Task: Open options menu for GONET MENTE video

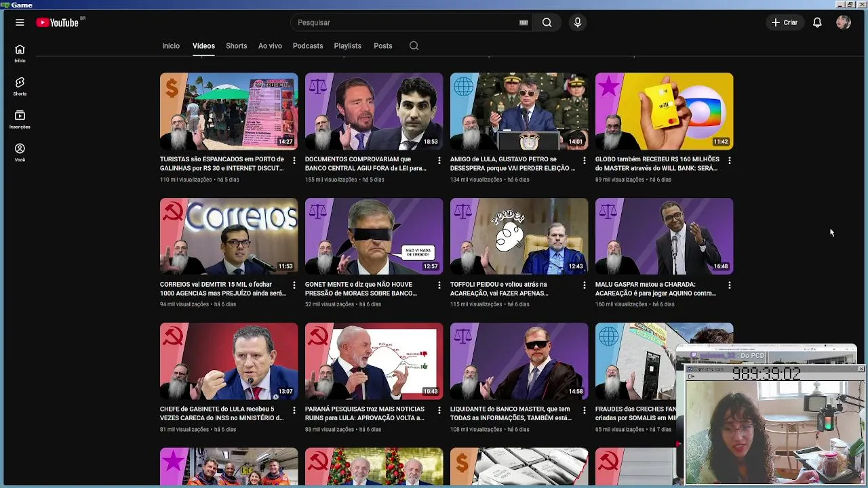Action: 439,285
